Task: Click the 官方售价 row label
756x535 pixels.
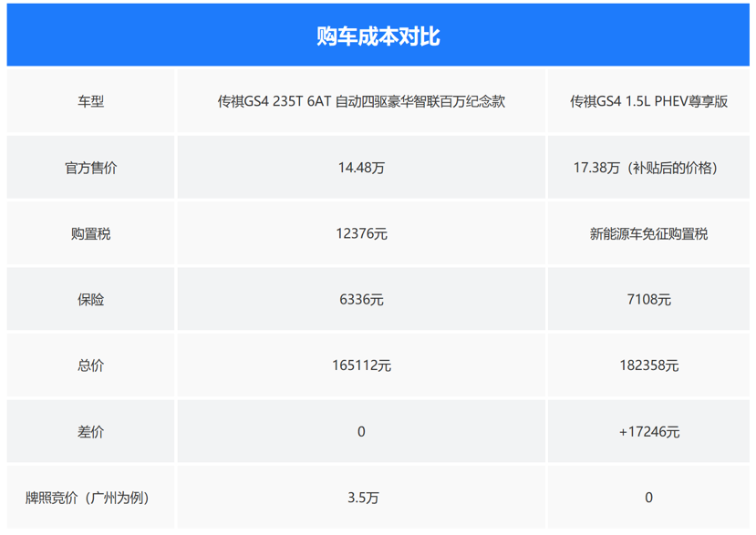Action: point(91,168)
